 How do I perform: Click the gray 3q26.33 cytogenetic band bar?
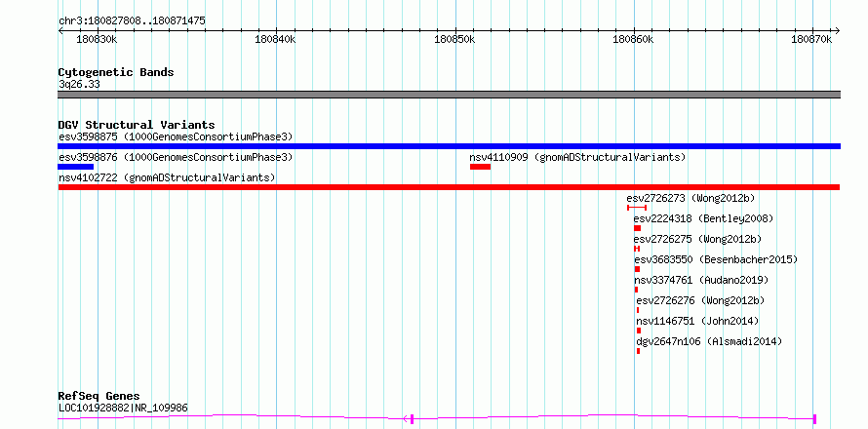(449, 95)
